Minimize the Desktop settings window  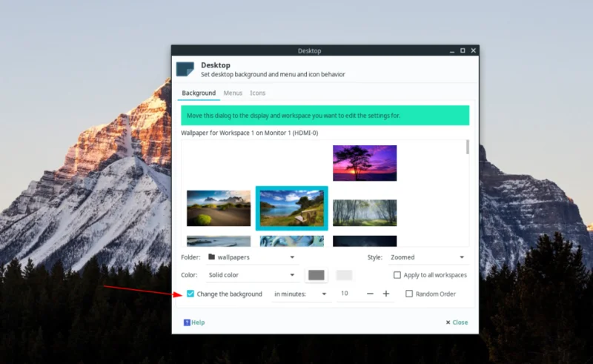pos(452,50)
